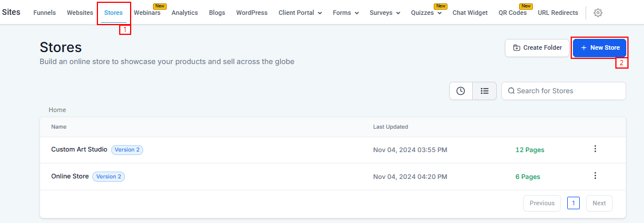Click the New badge above QR Codes
Screen dimensions: 644x223
click(x=526, y=6)
